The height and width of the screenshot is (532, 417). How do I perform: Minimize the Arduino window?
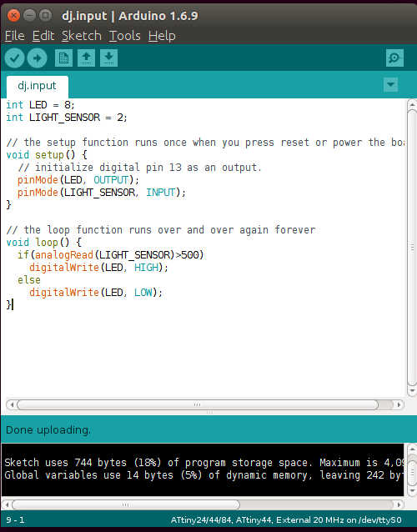tap(29, 15)
